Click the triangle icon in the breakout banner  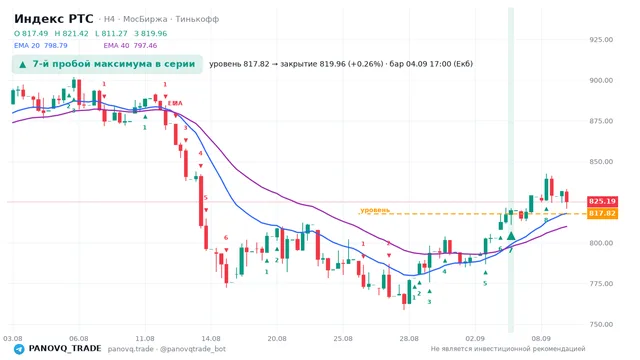23,64
